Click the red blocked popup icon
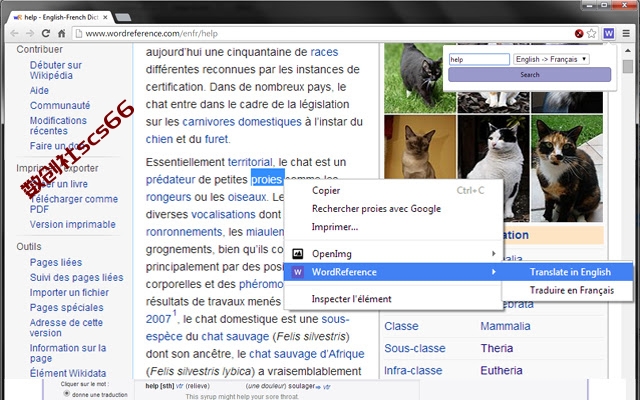Image resolution: width=640 pixels, height=400 pixels. coord(579,33)
